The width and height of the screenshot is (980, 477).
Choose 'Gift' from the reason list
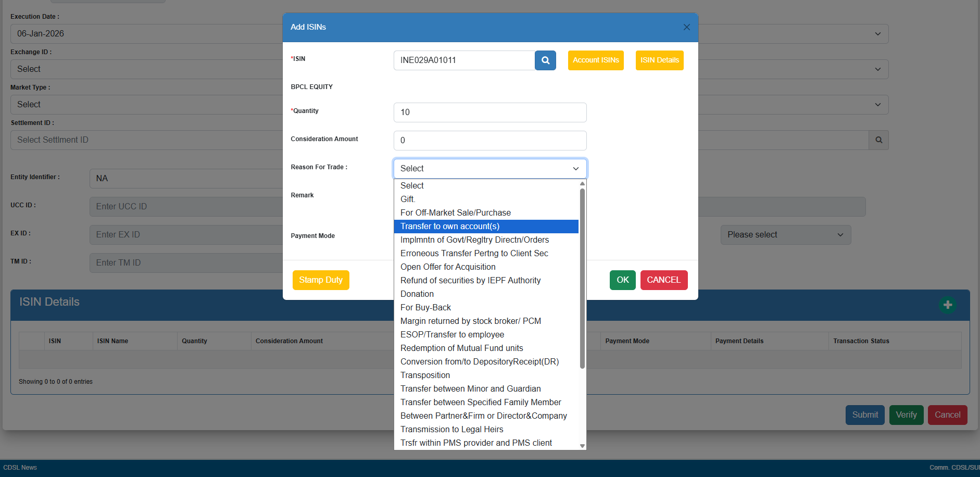(408, 199)
